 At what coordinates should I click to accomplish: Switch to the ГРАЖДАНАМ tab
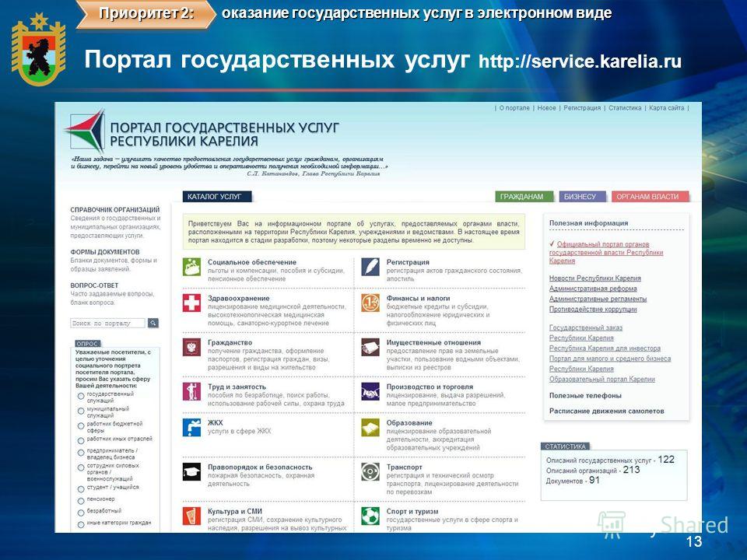pos(524,196)
